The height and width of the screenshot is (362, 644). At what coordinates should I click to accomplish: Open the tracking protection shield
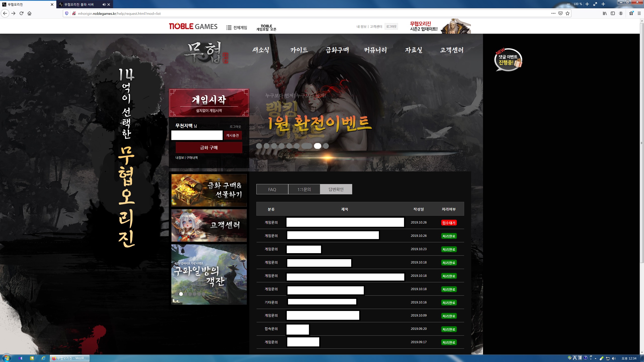[x=67, y=13]
